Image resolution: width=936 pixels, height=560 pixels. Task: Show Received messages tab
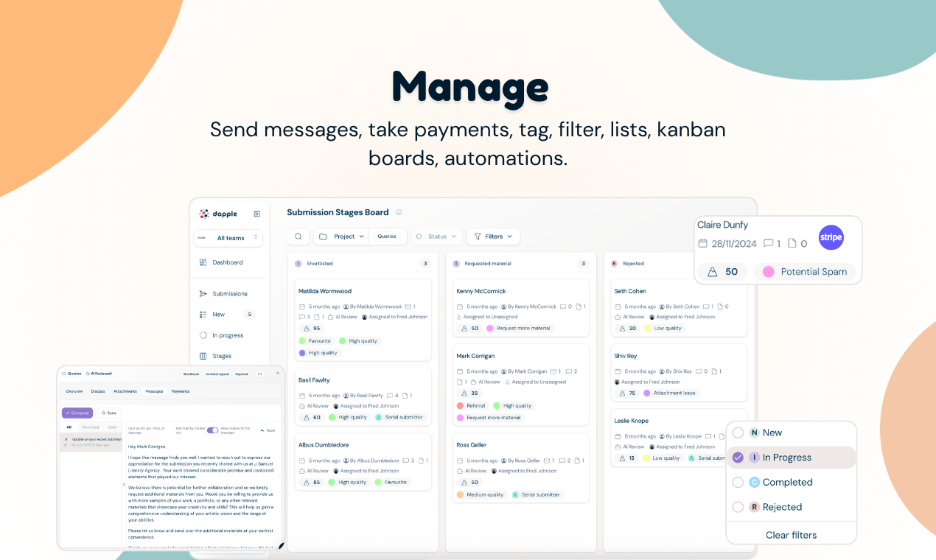click(91, 427)
